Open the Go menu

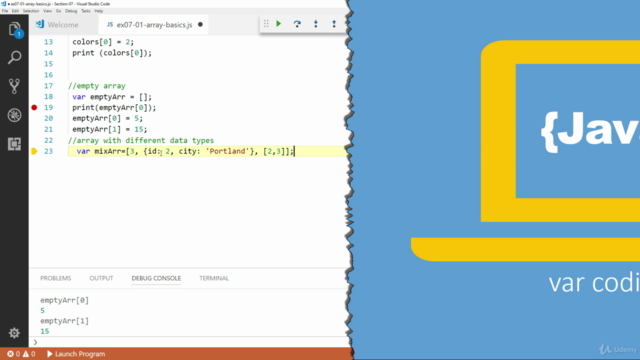(58, 11)
